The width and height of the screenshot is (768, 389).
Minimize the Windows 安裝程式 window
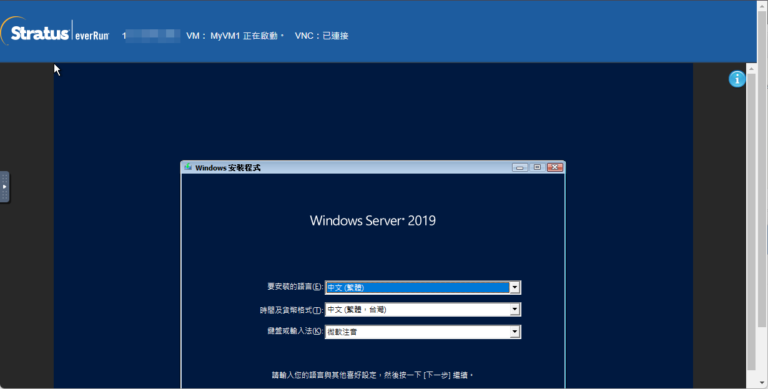(520, 168)
